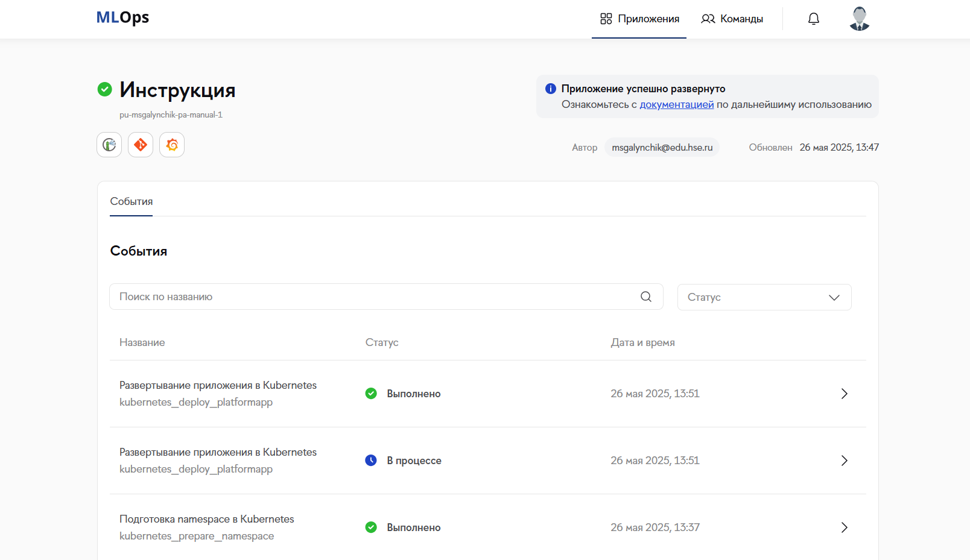Follow the документацией link
The height and width of the screenshot is (560, 970).
pyautogui.click(x=676, y=104)
